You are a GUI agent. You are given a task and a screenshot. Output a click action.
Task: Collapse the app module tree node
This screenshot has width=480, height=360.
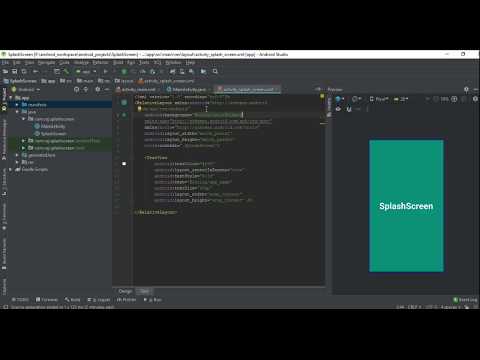(x=11, y=98)
